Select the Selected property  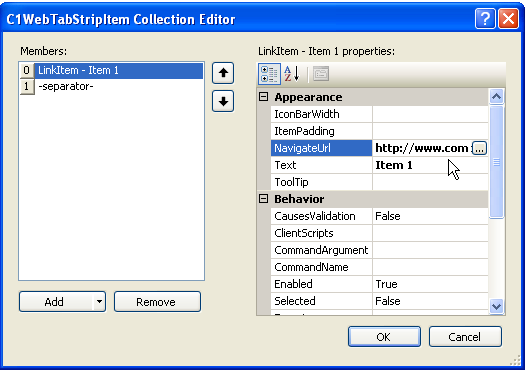click(x=321, y=301)
